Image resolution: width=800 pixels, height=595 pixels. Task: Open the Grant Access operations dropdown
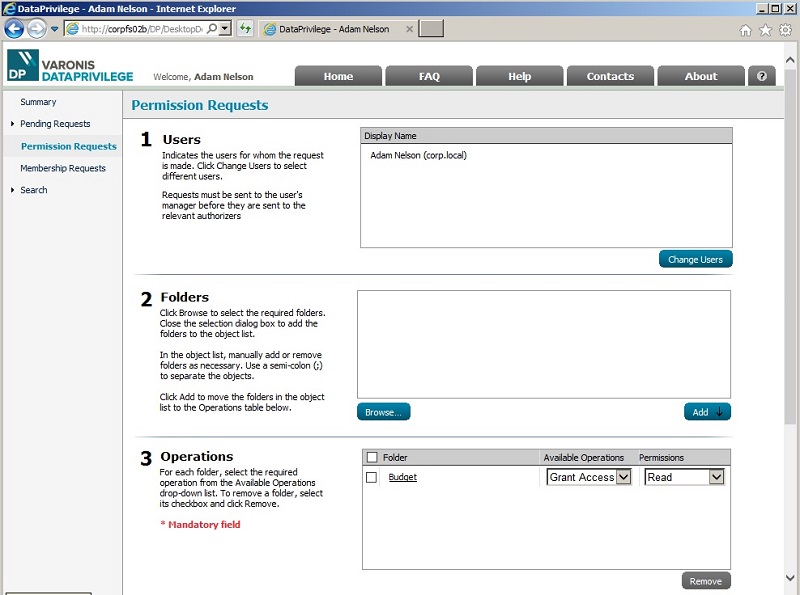click(589, 477)
